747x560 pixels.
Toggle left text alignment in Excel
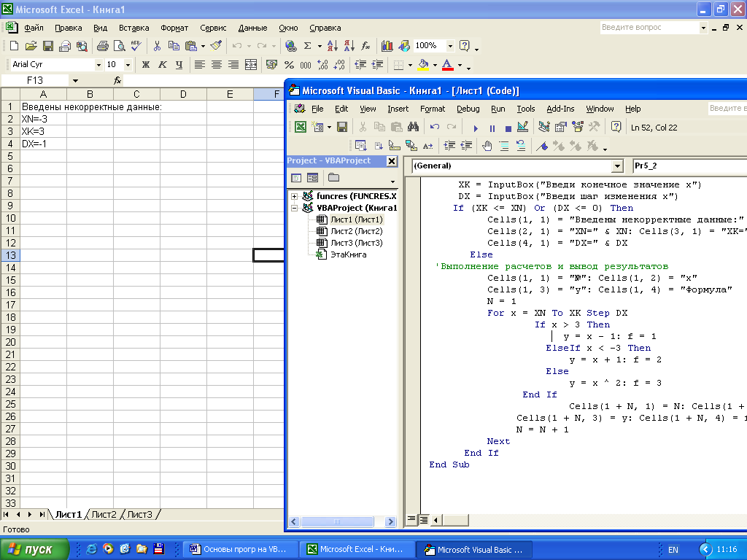[200, 65]
